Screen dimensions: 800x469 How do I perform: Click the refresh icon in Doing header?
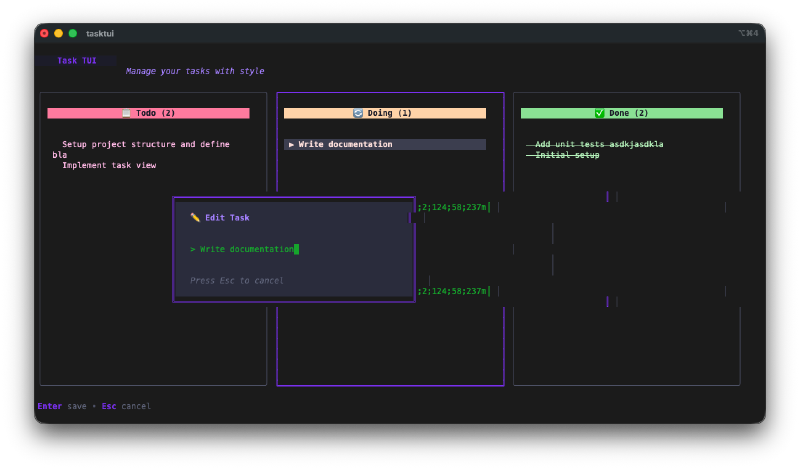click(359, 114)
